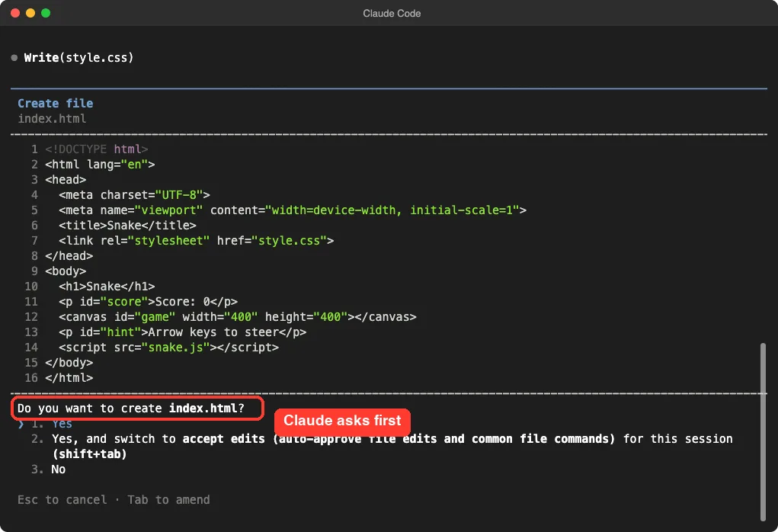Click the vertical scrollbar thumb
This screenshot has width=778, height=532.
pyautogui.click(x=763, y=431)
